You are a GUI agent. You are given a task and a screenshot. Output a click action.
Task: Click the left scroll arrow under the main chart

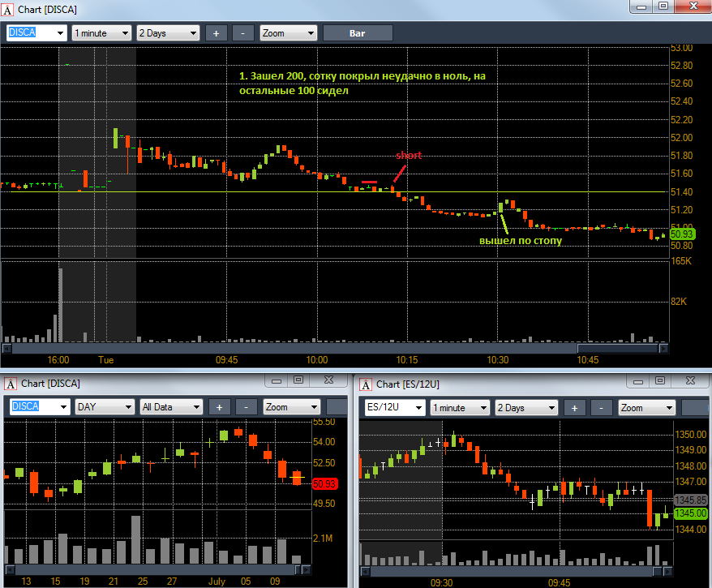coord(6,348)
